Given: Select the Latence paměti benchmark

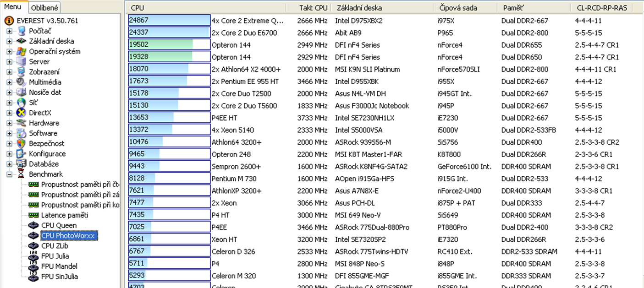Looking at the screenshot, I should [65, 215].
